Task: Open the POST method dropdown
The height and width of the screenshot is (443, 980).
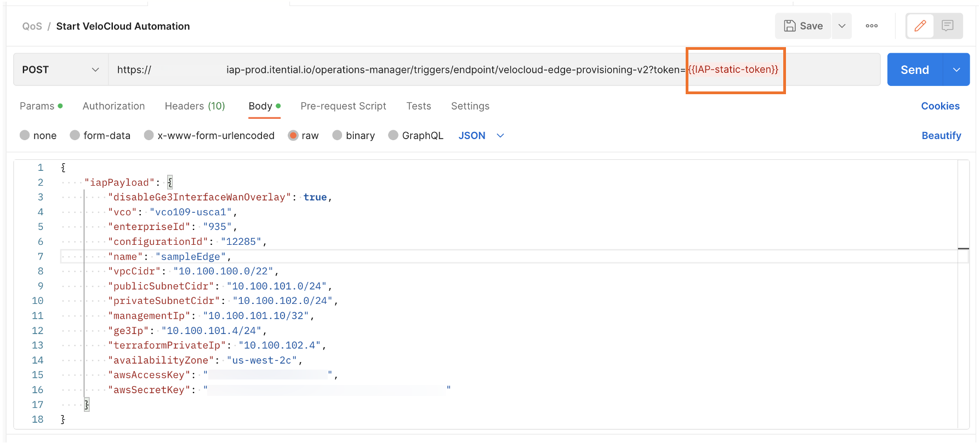Action: pyautogui.click(x=60, y=70)
